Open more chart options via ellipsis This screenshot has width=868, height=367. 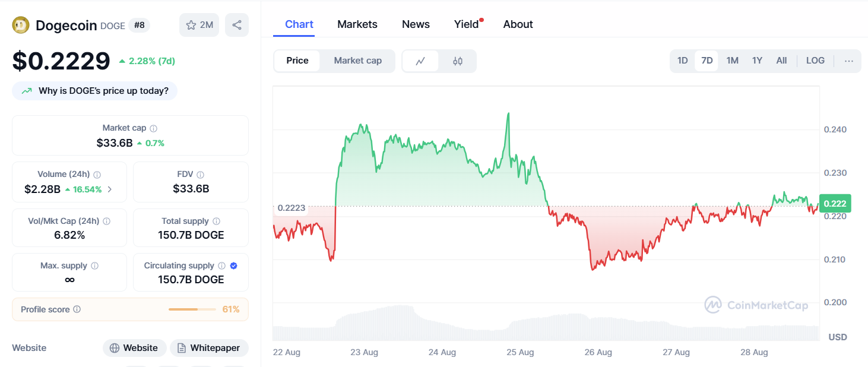(x=849, y=60)
